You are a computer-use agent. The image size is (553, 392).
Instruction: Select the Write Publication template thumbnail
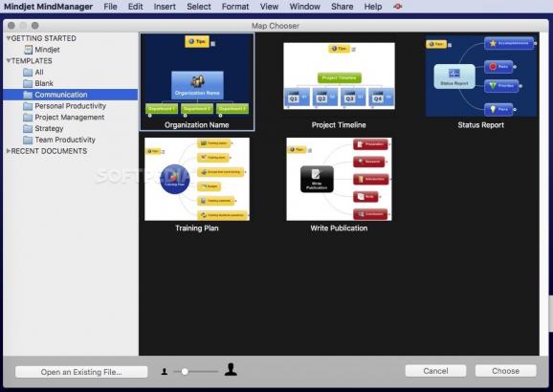(339, 179)
